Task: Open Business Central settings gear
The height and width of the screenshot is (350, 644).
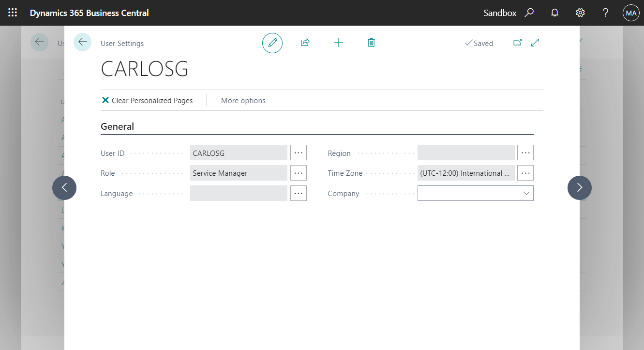Action: point(580,13)
